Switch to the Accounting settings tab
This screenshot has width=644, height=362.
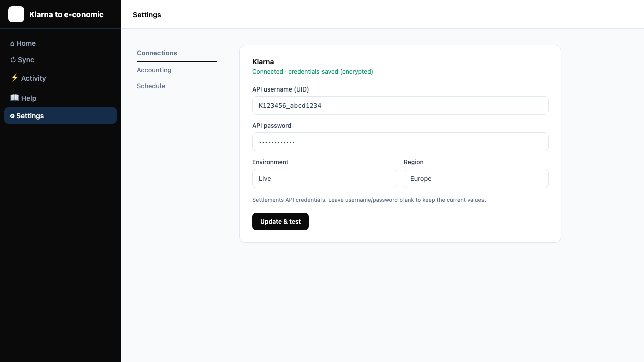(177, 70)
